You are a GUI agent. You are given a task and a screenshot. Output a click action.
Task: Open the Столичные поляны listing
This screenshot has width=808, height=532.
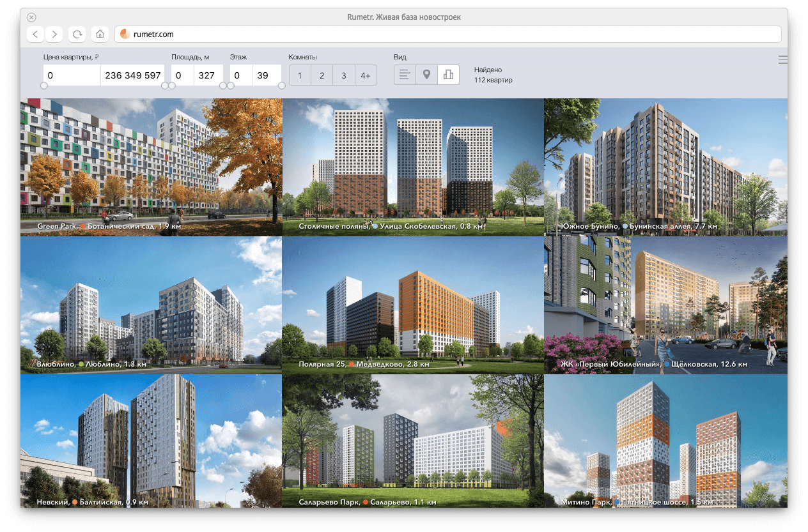(413, 167)
